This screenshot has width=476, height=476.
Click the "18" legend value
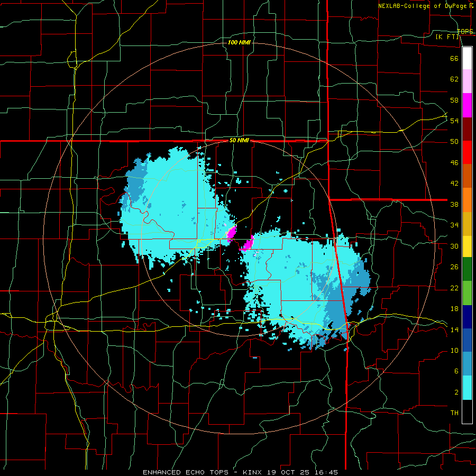[454, 309]
